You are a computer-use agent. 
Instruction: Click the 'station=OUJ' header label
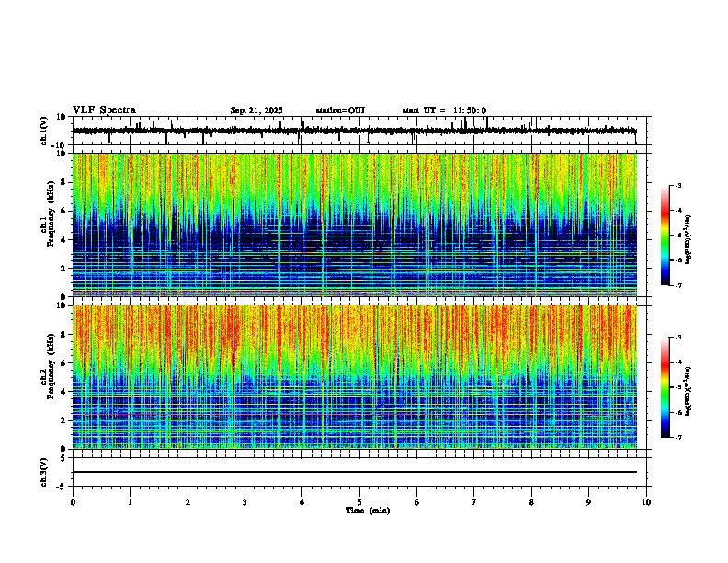(x=340, y=110)
